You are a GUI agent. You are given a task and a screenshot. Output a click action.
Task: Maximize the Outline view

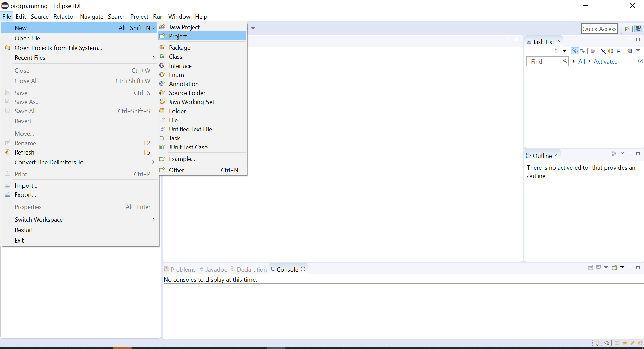coord(638,153)
